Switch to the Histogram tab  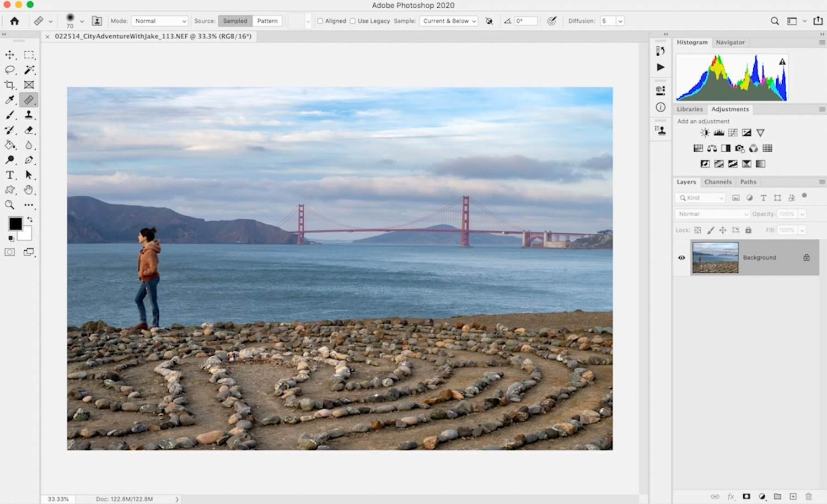pos(692,42)
